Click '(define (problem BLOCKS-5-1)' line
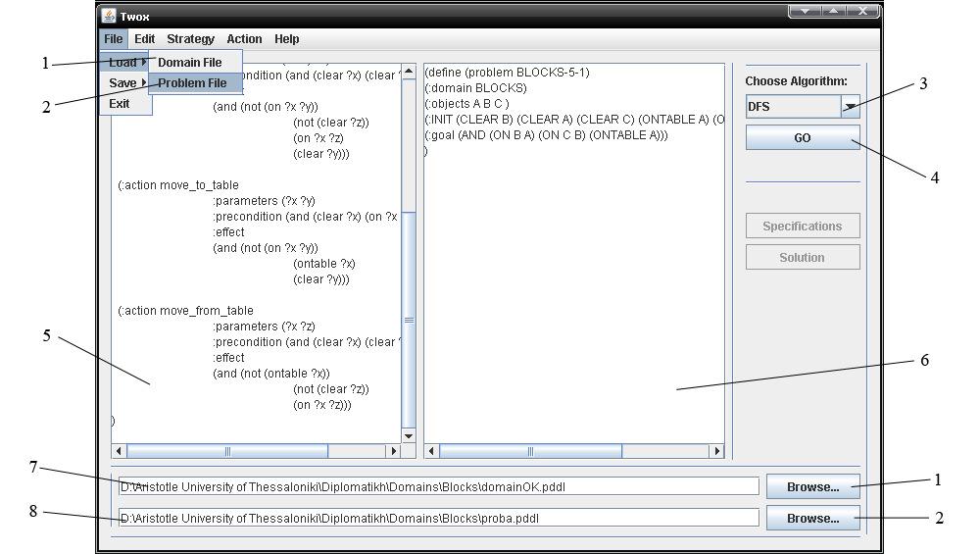Screen dimensions: 980x554 (x=507, y=73)
